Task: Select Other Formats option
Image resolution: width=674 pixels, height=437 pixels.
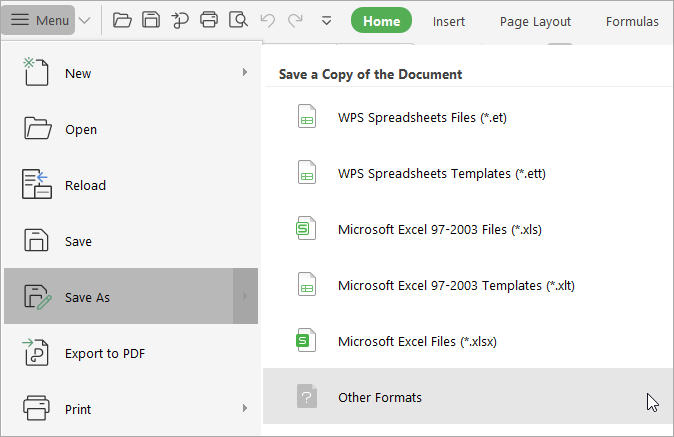Action: (468, 396)
